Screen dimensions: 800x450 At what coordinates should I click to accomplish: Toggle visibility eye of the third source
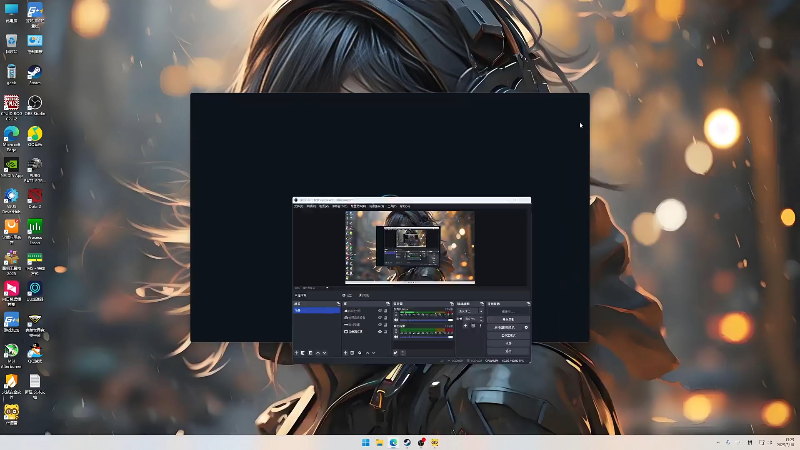(380, 324)
